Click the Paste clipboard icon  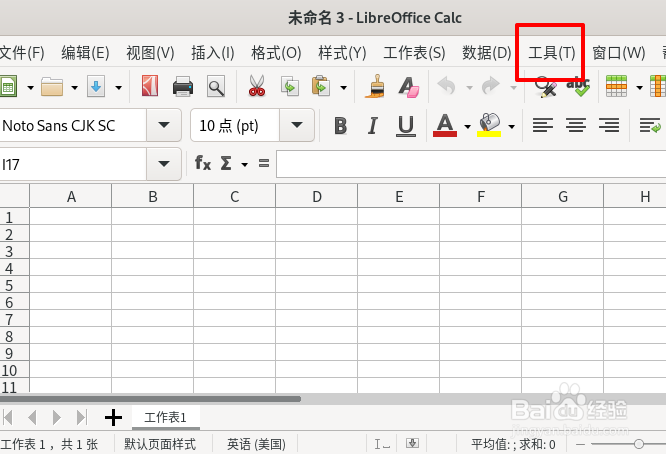click(321, 86)
